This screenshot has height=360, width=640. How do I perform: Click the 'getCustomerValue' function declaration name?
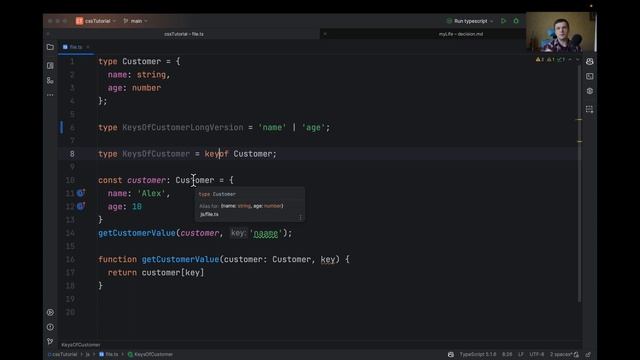pos(180,259)
